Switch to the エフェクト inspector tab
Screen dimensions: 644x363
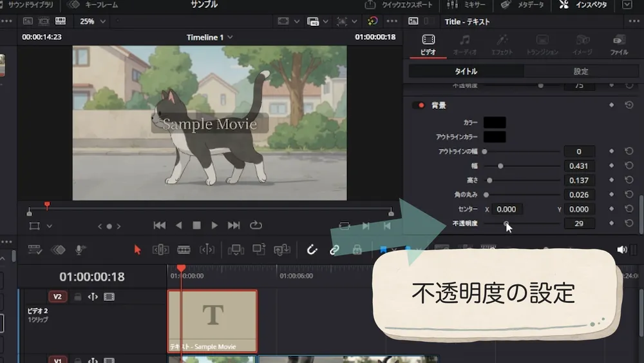tap(502, 44)
